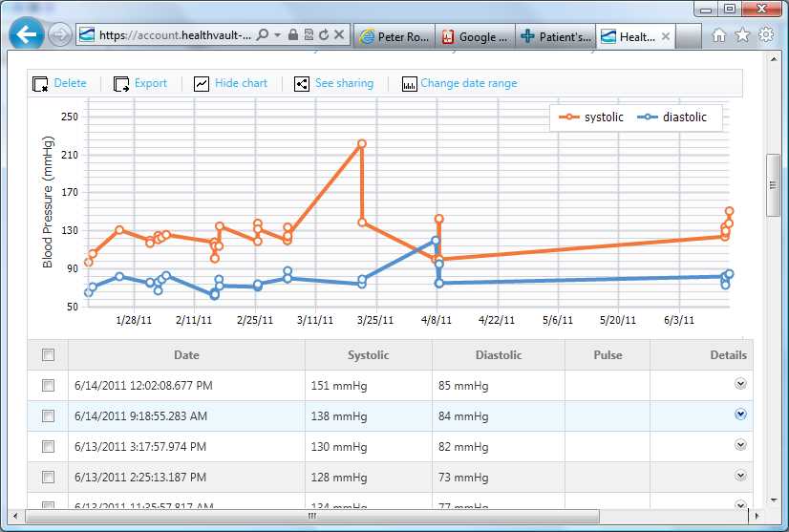The image size is (789, 532).
Task: Sort by the Diastolic column header
Action: coord(499,355)
